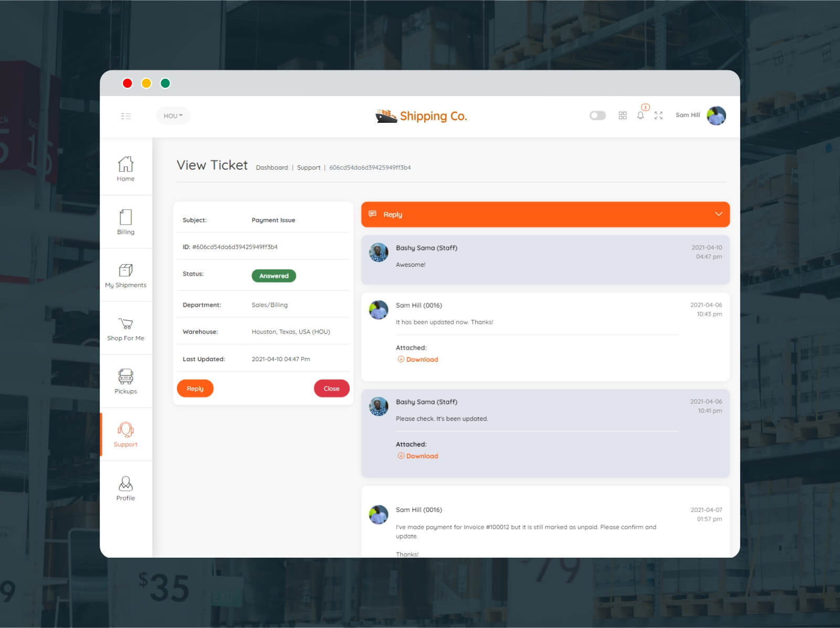Open the HOU warehouse dropdown
Image resolution: width=840 pixels, height=628 pixels.
tap(173, 116)
